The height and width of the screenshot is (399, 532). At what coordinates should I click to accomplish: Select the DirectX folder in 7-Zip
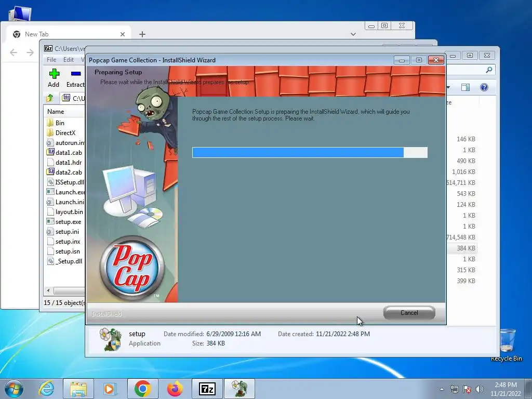click(65, 132)
